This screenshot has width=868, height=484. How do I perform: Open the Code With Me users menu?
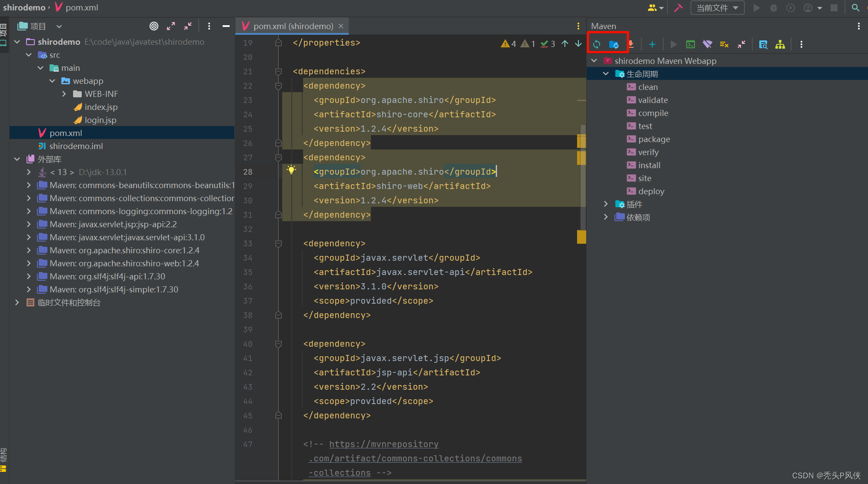click(655, 8)
